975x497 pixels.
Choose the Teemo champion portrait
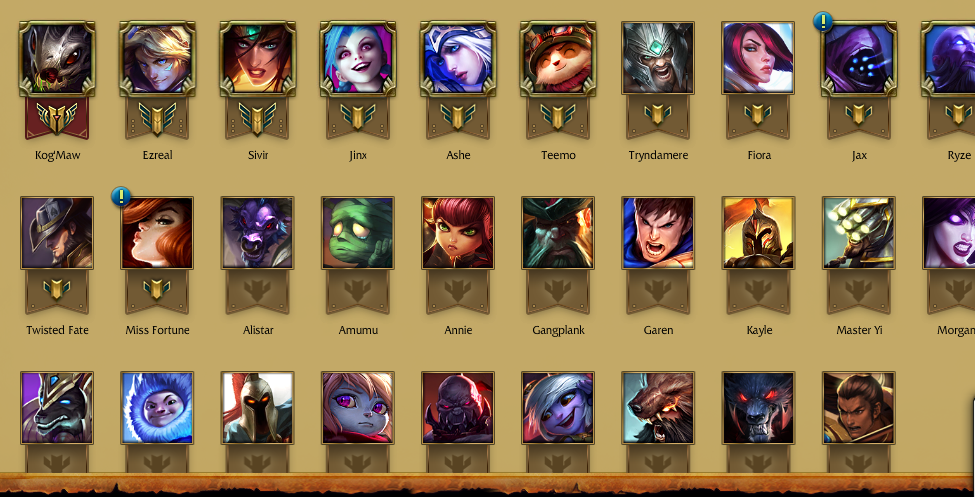click(x=558, y=58)
